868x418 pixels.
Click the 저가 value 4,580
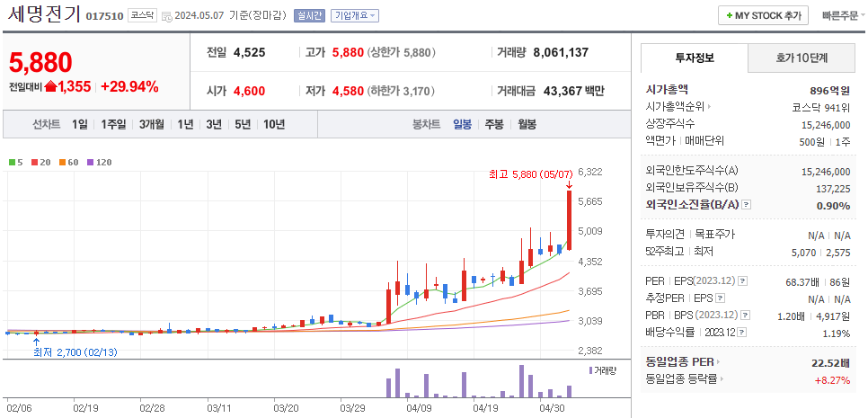348,91
